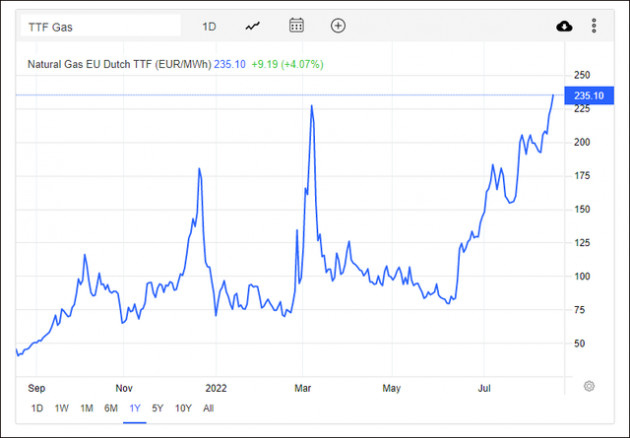This screenshot has width=630, height=438.
Task: Click the Jul date axis label
Action: pos(484,388)
